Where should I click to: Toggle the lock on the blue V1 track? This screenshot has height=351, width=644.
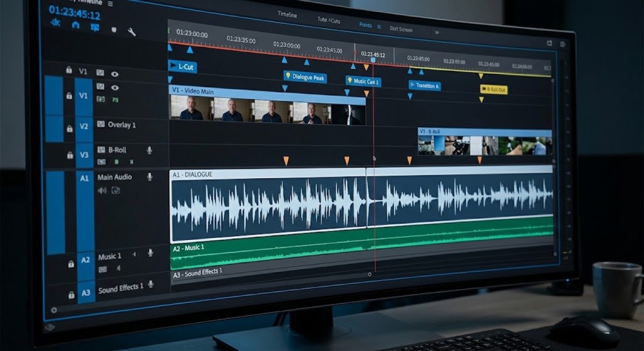point(69,96)
